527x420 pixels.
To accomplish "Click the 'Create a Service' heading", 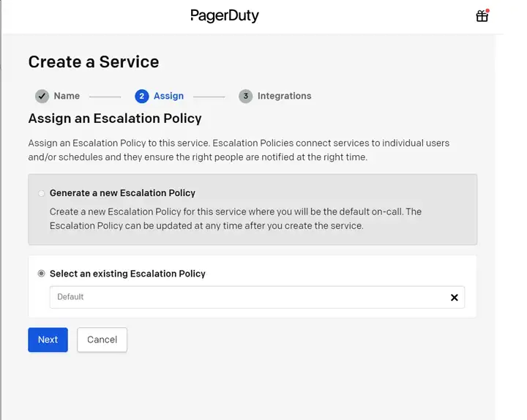I will (x=93, y=62).
